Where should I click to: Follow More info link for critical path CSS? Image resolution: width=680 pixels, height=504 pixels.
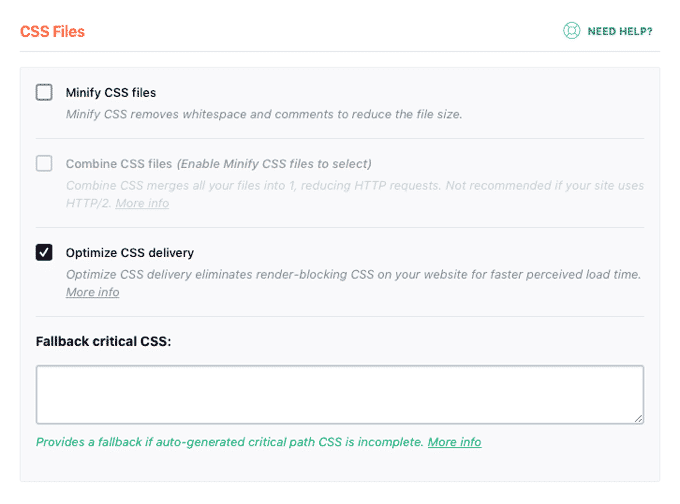pyautogui.click(x=454, y=442)
